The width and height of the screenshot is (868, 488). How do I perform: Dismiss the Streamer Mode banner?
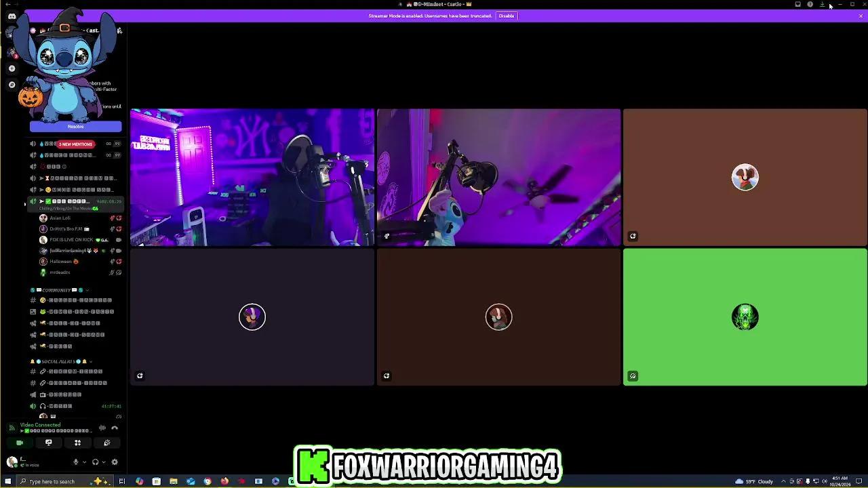[861, 16]
